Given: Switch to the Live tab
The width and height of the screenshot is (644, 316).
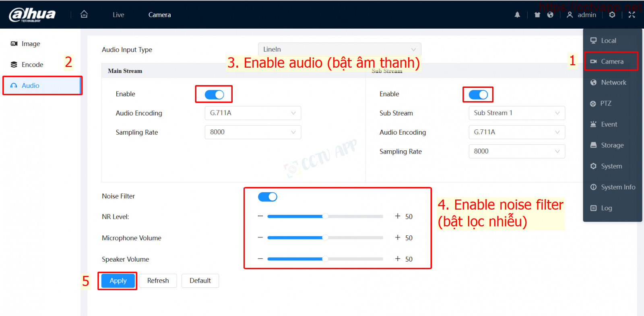Looking at the screenshot, I should click(118, 15).
